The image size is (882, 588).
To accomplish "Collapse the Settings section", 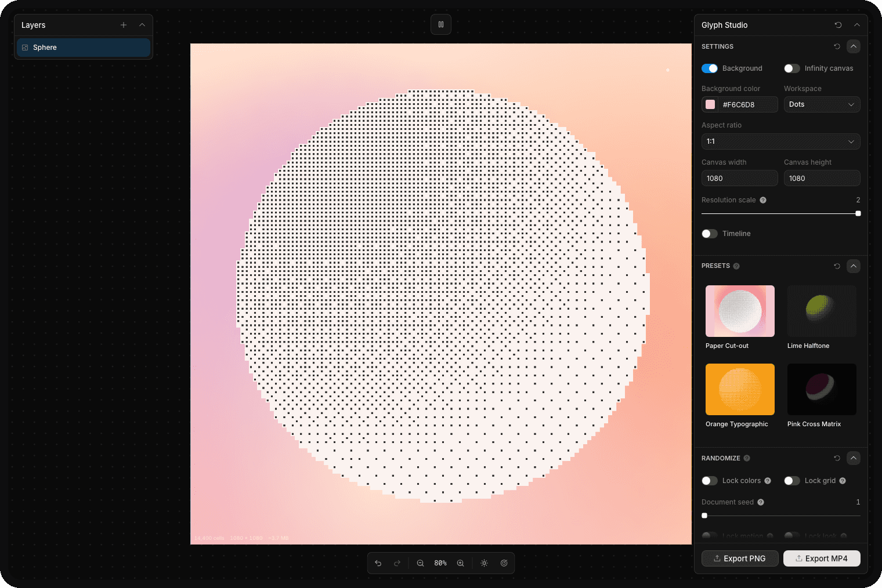I will click(x=854, y=46).
